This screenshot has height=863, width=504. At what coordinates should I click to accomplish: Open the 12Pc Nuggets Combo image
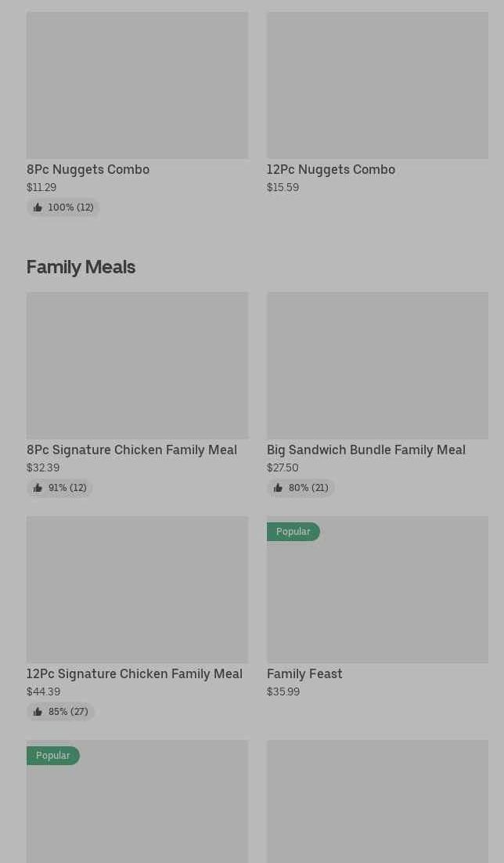(377, 85)
